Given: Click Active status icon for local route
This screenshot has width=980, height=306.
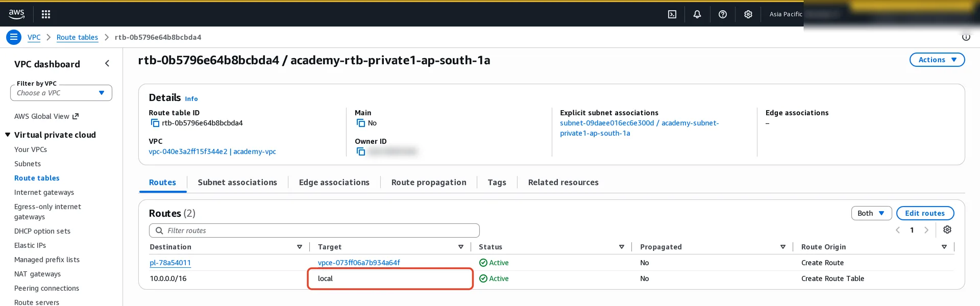Looking at the screenshot, I should click(x=483, y=278).
